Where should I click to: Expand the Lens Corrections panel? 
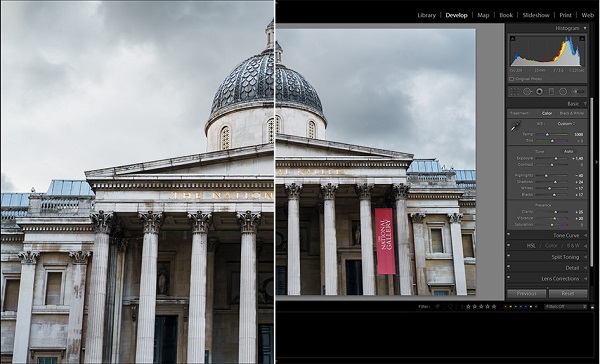pyautogui.click(x=585, y=279)
